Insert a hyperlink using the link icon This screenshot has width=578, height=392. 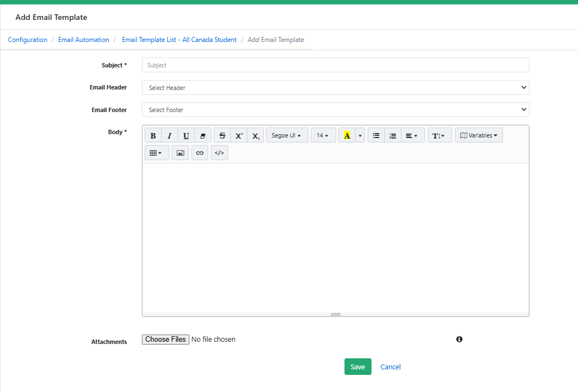(x=200, y=153)
